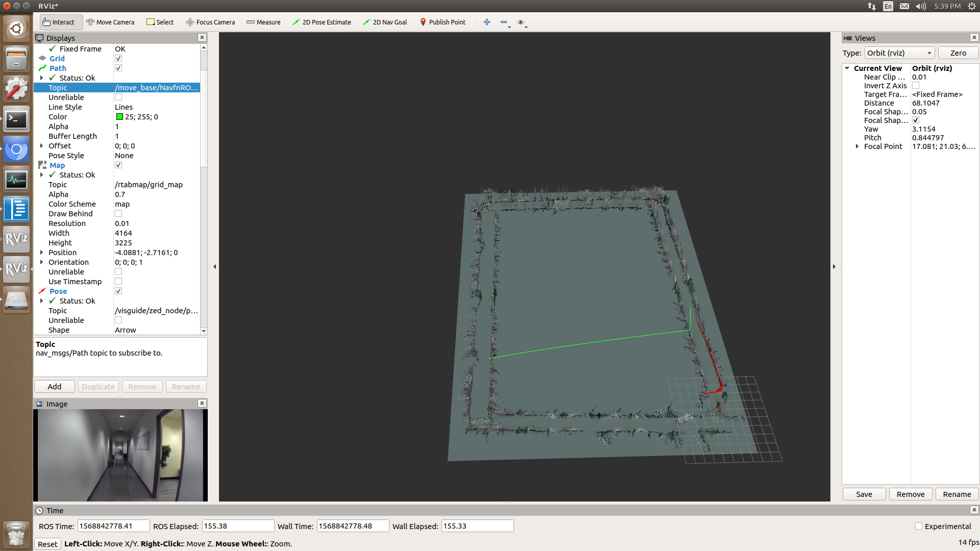Pick the Publish Point tool

point(443,22)
